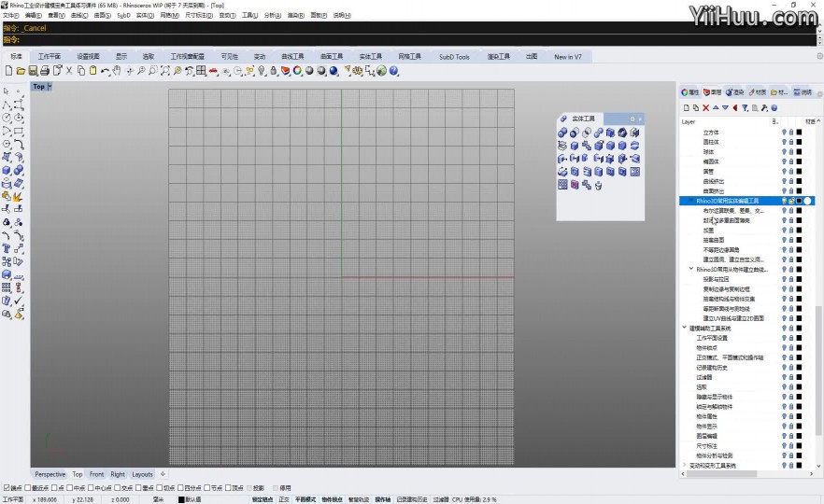Screen dimensions: 824x504
Task: Expand the 变动和变形工具系统 layer group
Action: 684,465
